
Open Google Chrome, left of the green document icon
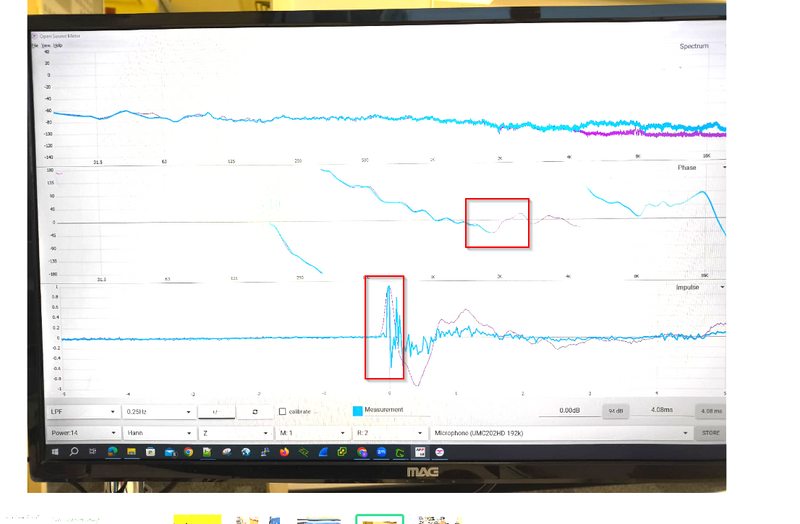[188, 452]
